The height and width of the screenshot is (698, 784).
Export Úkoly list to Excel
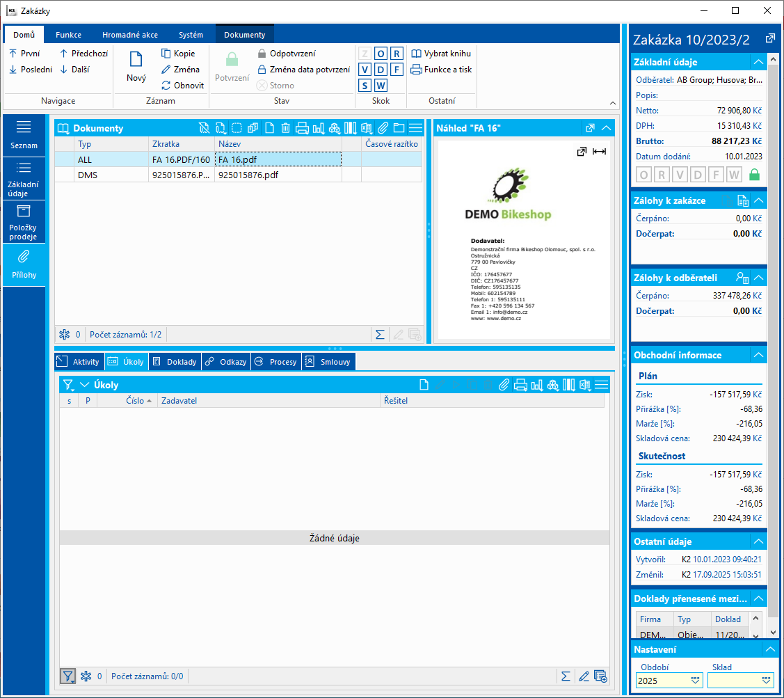(585, 385)
